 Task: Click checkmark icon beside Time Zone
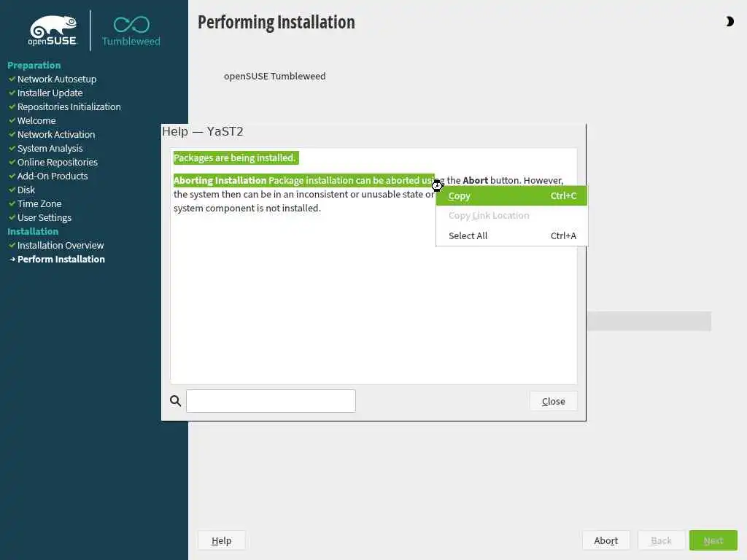12,203
